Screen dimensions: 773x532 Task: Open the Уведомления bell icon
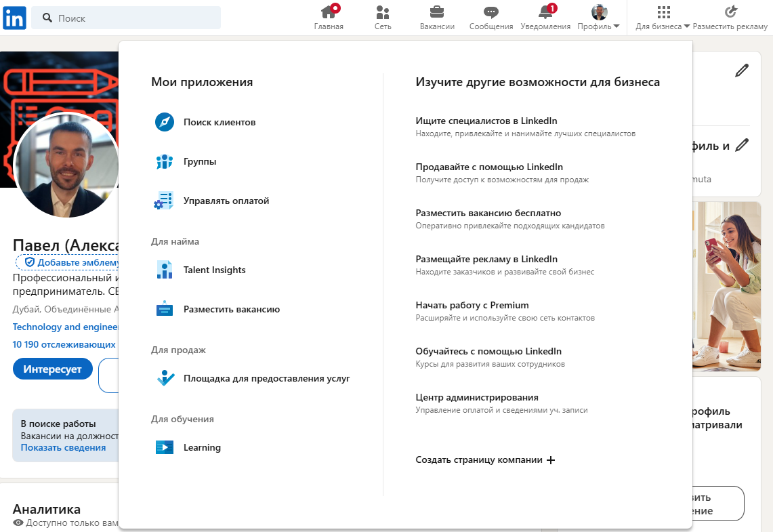click(546, 12)
